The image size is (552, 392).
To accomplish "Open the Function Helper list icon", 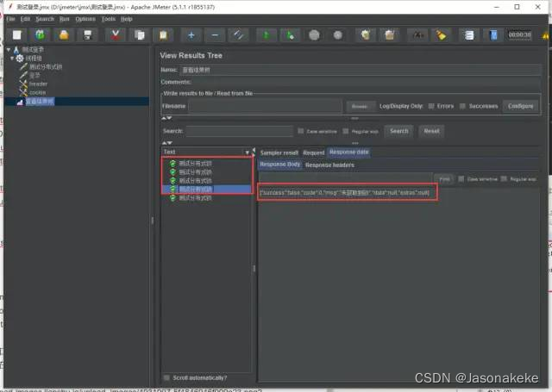I will [x=469, y=34].
